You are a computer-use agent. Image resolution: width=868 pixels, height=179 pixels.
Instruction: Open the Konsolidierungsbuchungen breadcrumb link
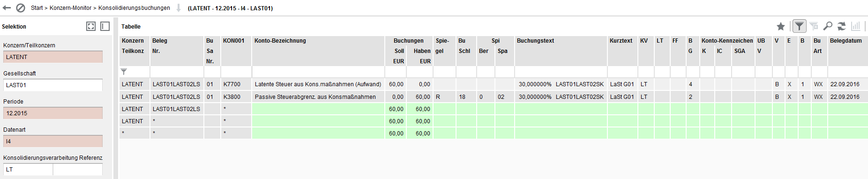click(x=134, y=8)
